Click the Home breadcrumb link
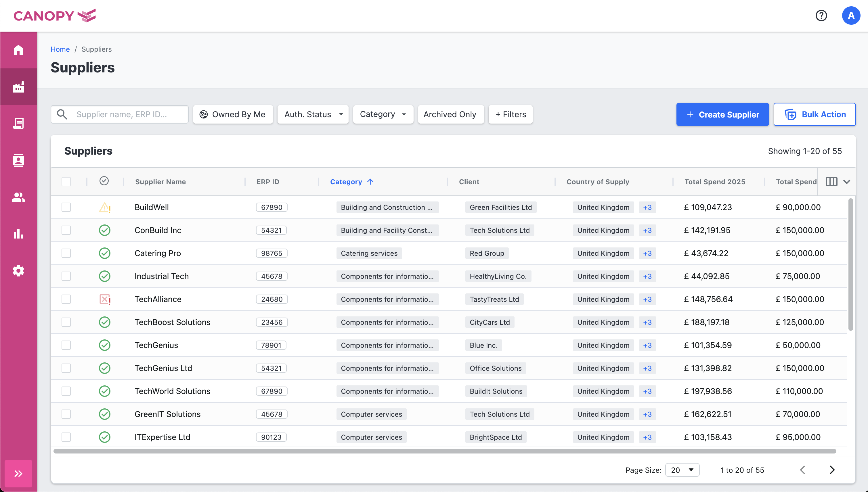868x492 pixels. pos(60,49)
